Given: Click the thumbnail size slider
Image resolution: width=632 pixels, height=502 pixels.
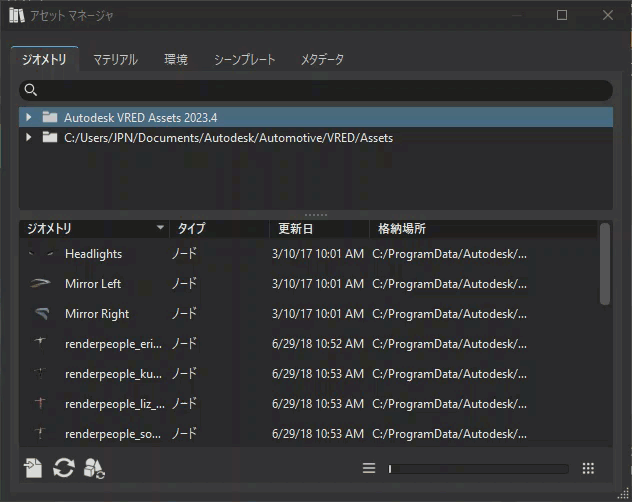Looking at the screenshot, I should 478,469.
